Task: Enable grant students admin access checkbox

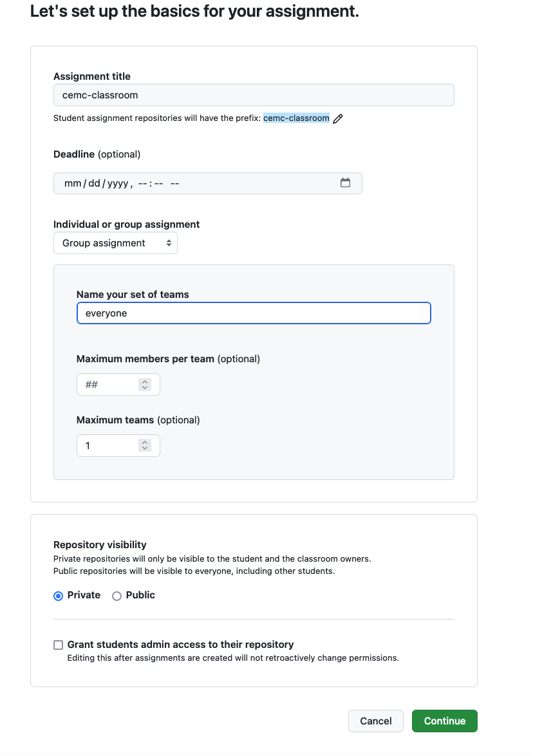Action: 58,645
